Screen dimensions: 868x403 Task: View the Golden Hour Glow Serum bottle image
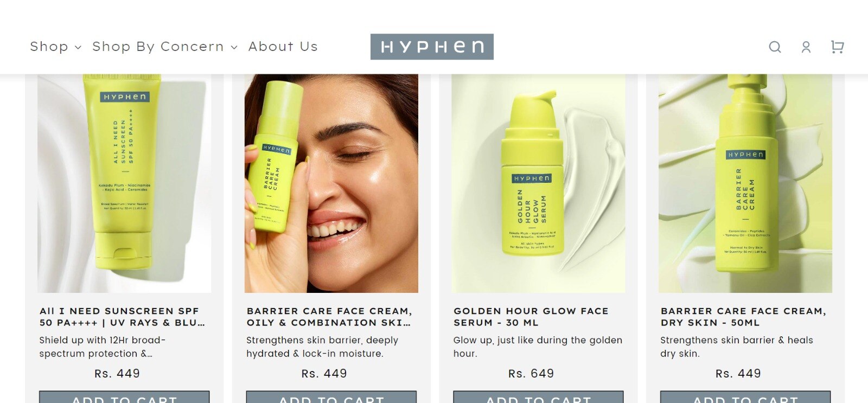coord(538,183)
